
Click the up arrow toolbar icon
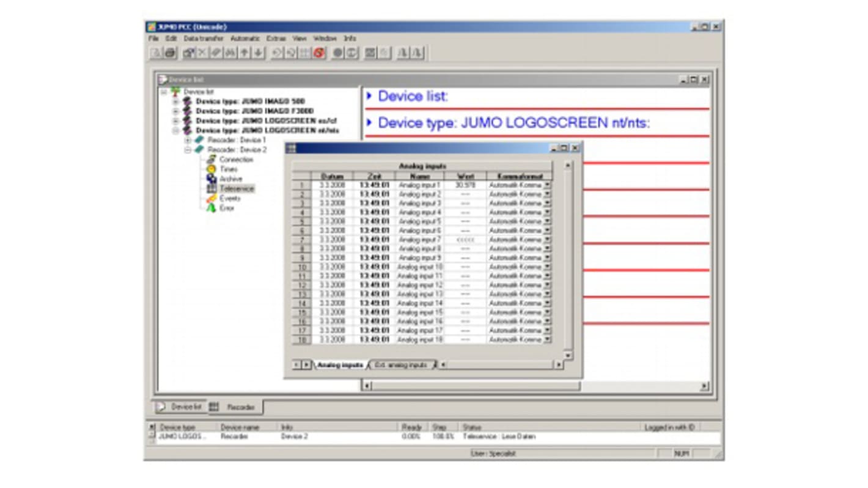click(245, 53)
